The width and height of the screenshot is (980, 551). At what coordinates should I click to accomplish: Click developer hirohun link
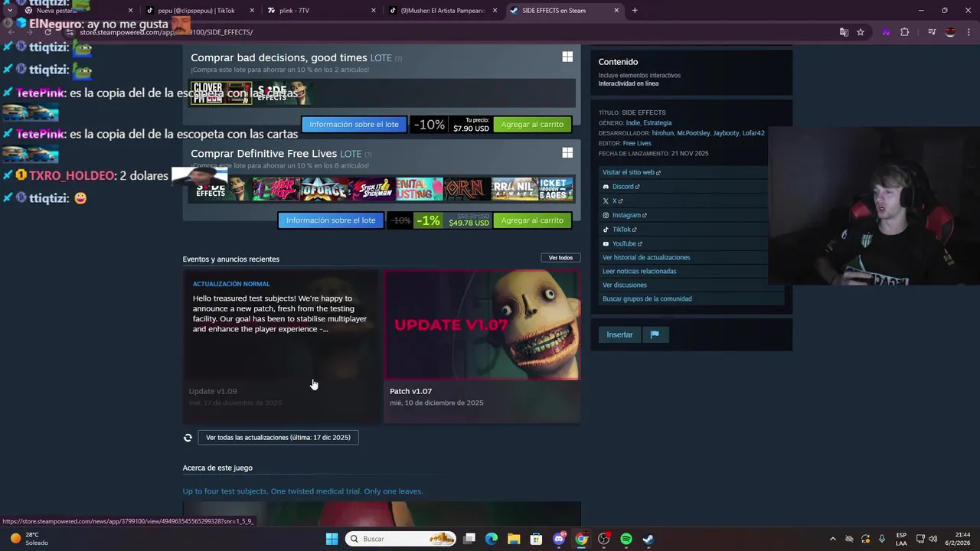coord(662,133)
